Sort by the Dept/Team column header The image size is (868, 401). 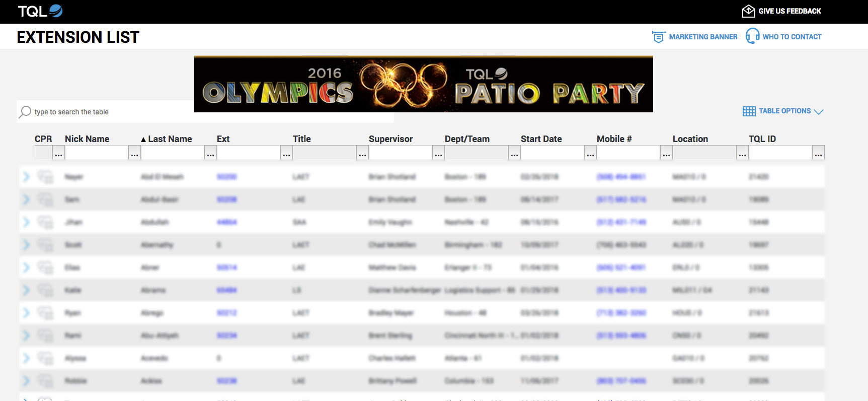coord(467,139)
